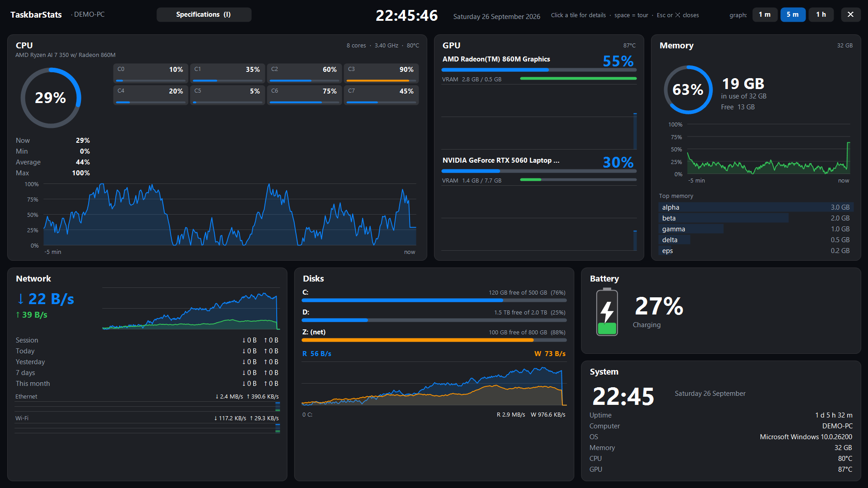Open the Battery tile title

click(x=604, y=279)
